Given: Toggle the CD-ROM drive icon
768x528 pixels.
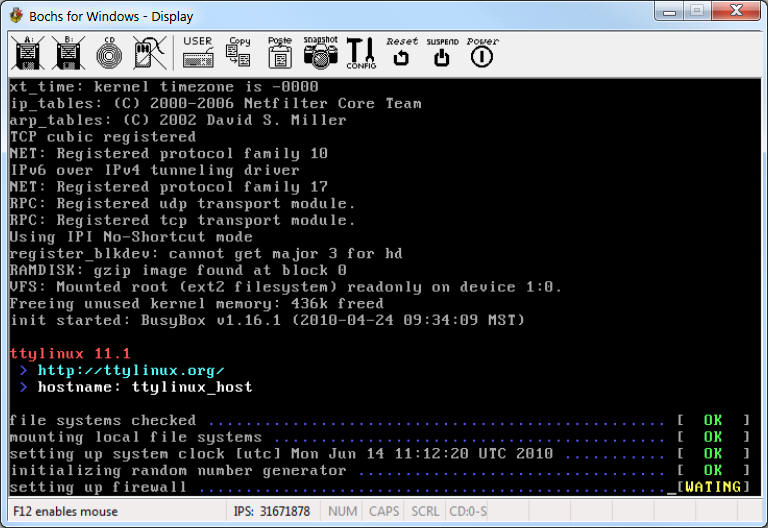Looking at the screenshot, I should click(109, 53).
